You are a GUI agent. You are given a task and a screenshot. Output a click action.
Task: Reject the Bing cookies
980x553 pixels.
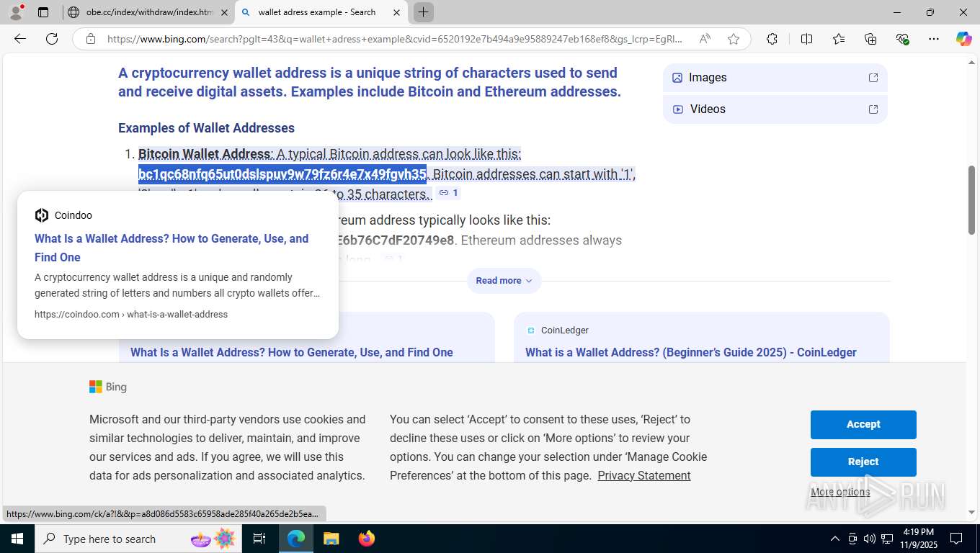(863, 462)
